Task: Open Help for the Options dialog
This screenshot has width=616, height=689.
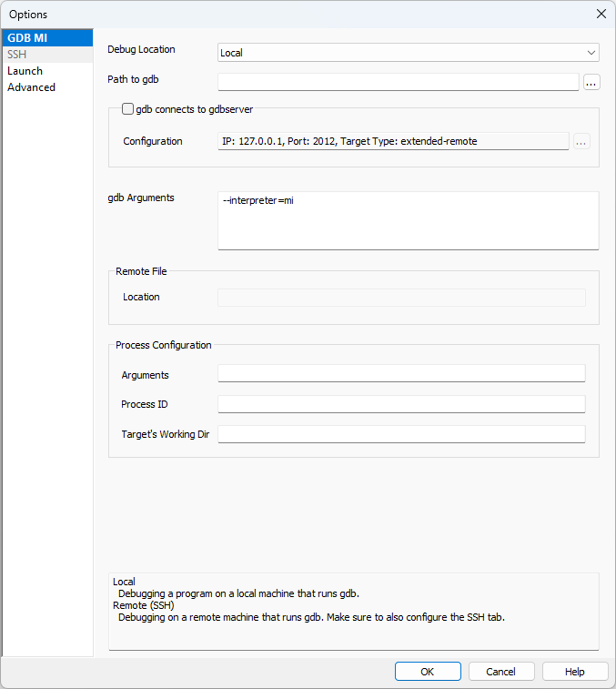Action: (x=575, y=672)
